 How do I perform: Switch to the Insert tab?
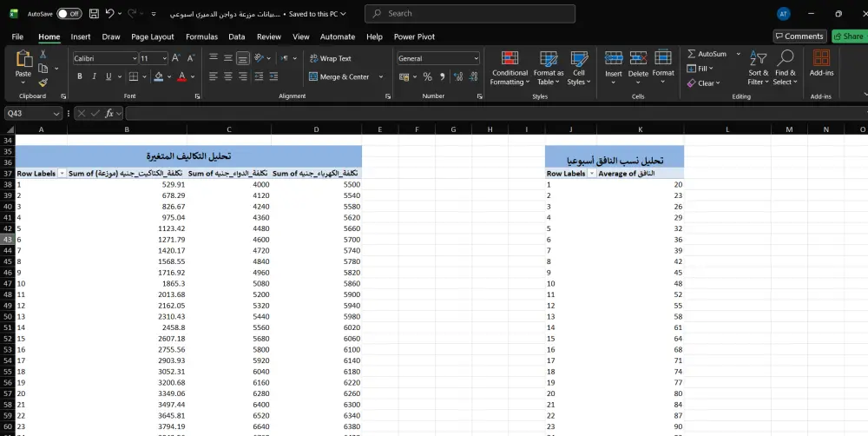pyautogui.click(x=80, y=36)
